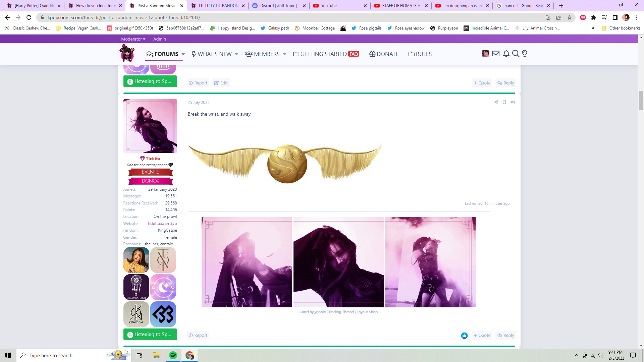
Task: Open Chrome extensions puzzle icon
Action: pyautogui.click(x=594, y=17)
